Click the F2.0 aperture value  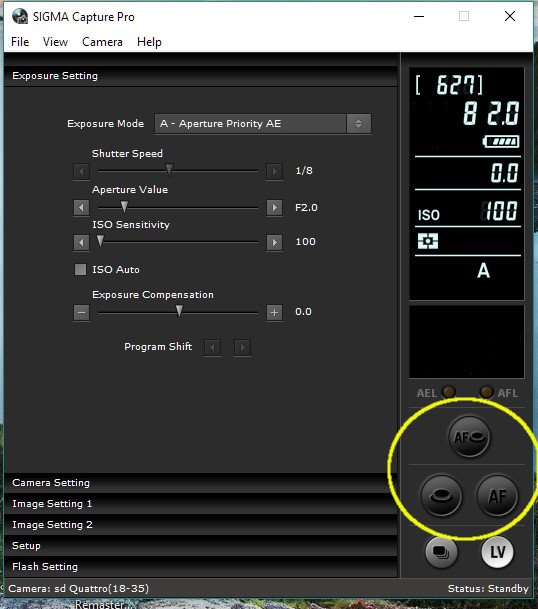pyautogui.click(x=306, y=207)
